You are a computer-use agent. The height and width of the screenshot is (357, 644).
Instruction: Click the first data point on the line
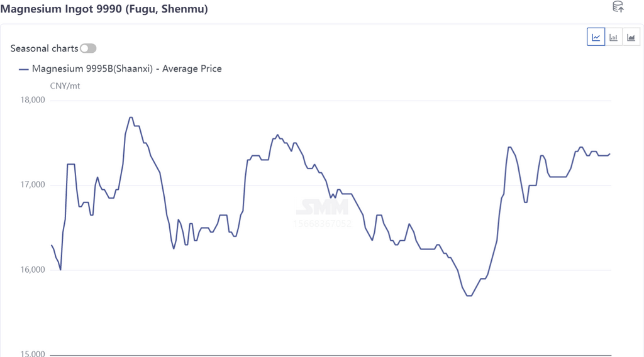click(x=52, y=245)
